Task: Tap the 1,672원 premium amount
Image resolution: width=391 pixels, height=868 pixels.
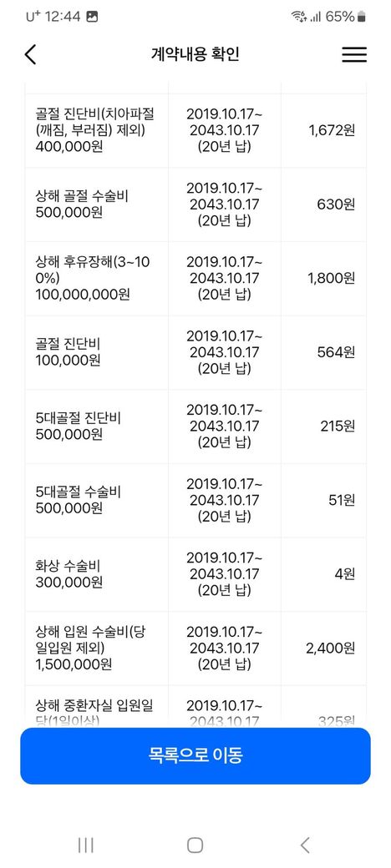Action: (331, 130)
